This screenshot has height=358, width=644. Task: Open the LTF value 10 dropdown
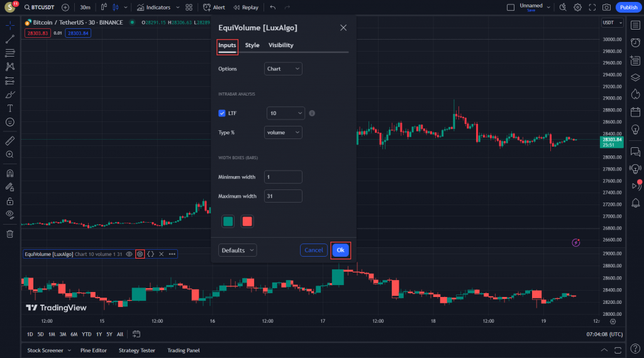coord(286,113)
